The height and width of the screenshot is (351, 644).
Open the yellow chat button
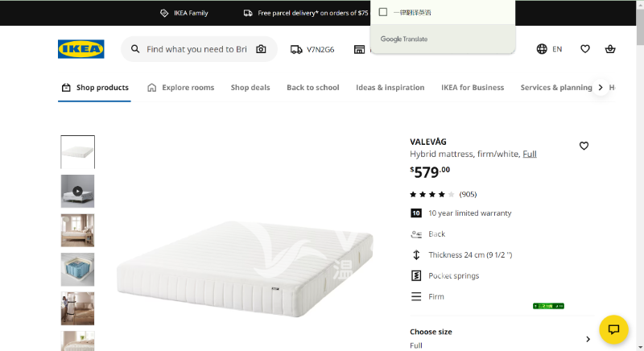(x=613, y=329)
